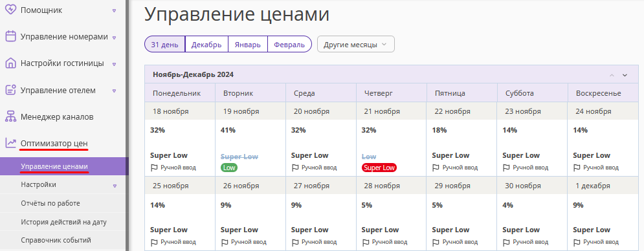This screenshot has height=251, width=644.
Task: Click the house icon beside Настройки гостиницы
Action: [x=10, y=63]
